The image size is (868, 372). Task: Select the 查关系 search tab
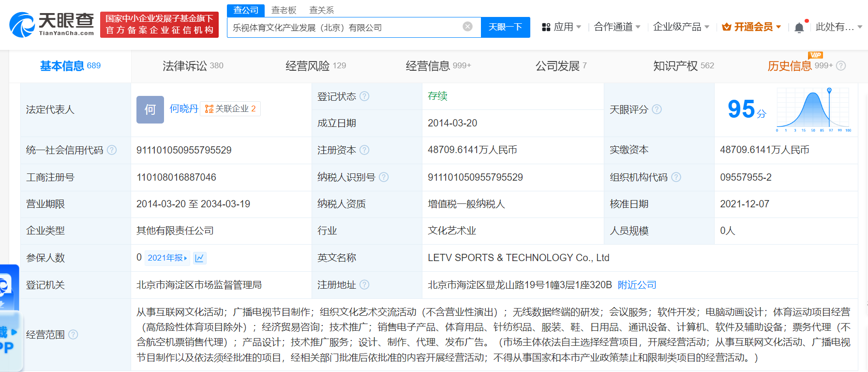tap(321, 10)
